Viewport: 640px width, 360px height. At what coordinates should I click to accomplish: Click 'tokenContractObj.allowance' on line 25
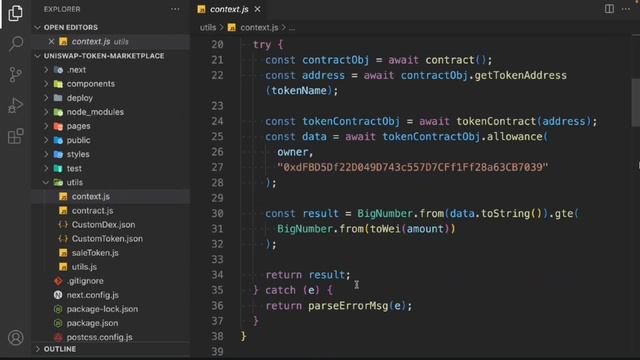coord(462,136)
